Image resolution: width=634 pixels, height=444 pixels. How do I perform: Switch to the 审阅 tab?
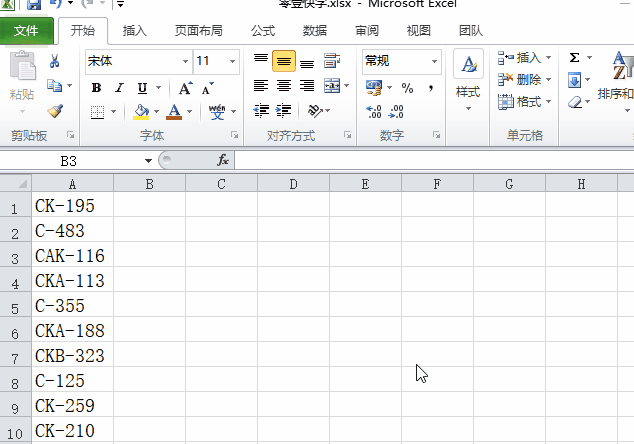coord(367,31)
